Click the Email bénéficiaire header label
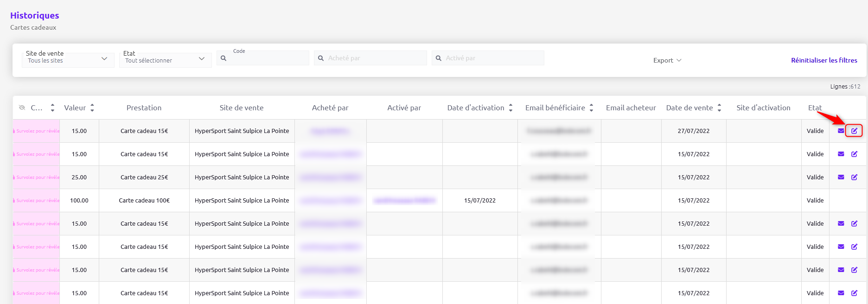The height and width of the screenshot is (304, 868). coord(555,108)
